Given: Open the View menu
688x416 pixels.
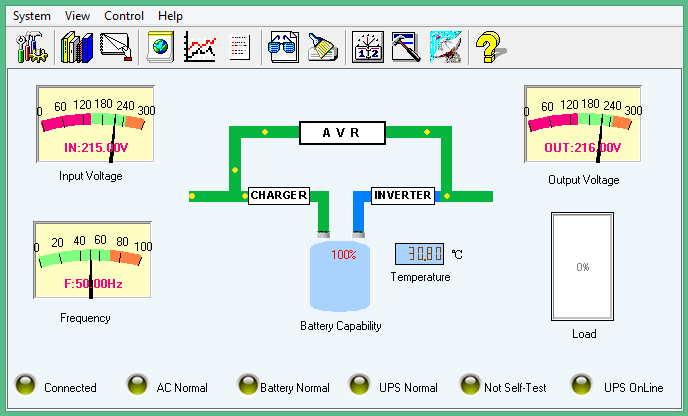Looking at the screenshot, I should click(77, 16).
